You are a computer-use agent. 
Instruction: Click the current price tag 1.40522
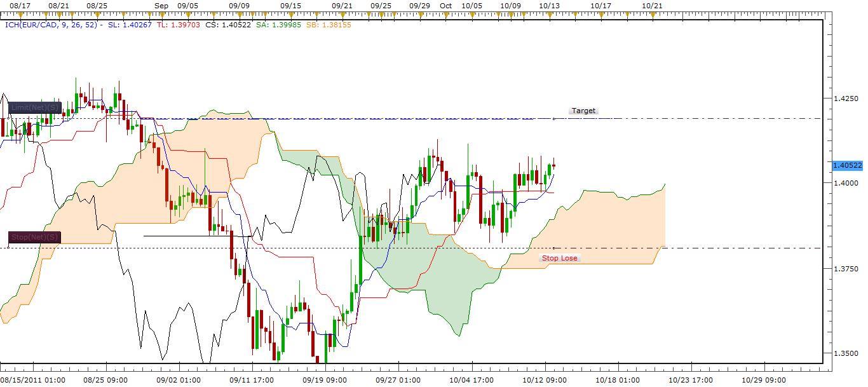tap(847, 165)
